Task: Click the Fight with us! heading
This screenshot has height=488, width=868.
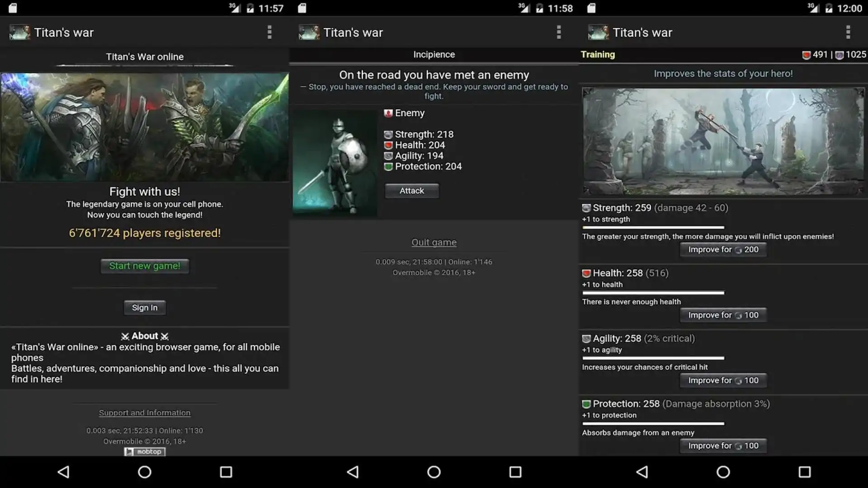Action: point(145,192)
